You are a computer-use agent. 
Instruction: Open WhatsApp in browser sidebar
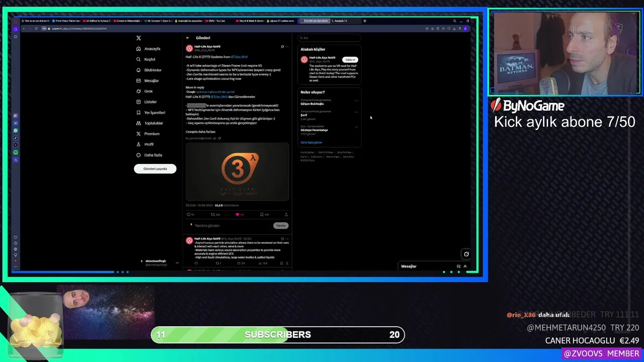pyautogui.click(x=16, y=130)
